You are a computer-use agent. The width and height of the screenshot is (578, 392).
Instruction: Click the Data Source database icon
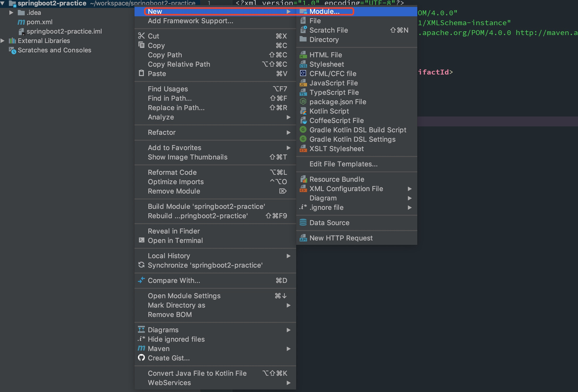(x=303, y=222)
